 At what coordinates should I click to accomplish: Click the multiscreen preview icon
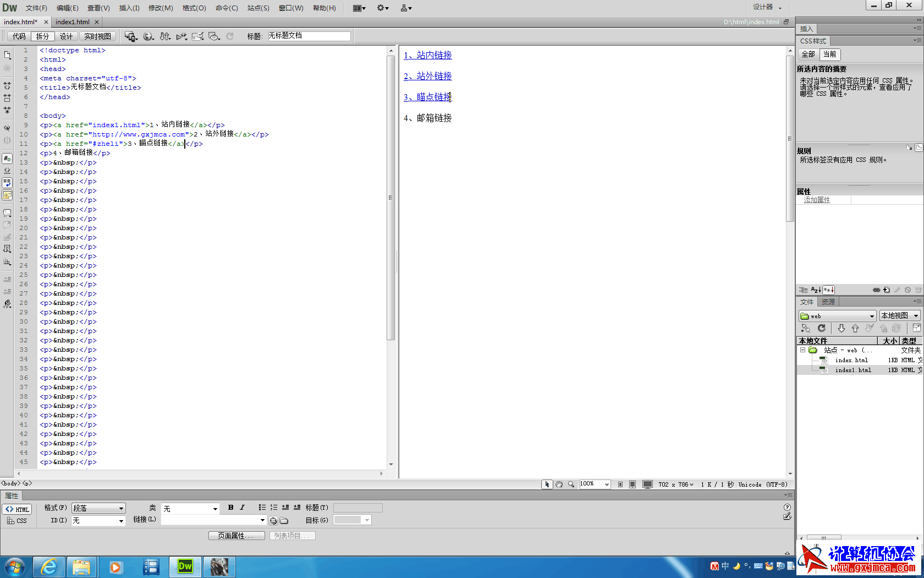[x=130, y=36]
